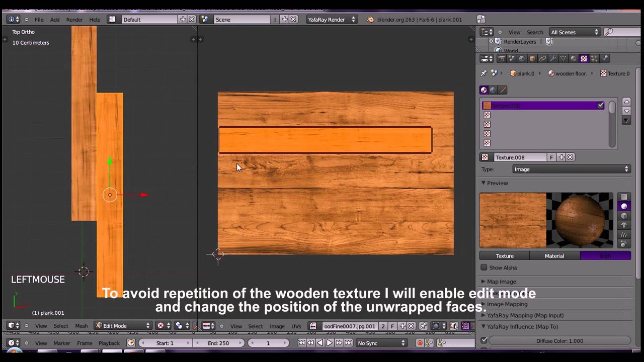Viewport: 644px width, 362px height.
Task: Set the End: 250 frame field
Action: pyautogui.click(x=218, y=343)
